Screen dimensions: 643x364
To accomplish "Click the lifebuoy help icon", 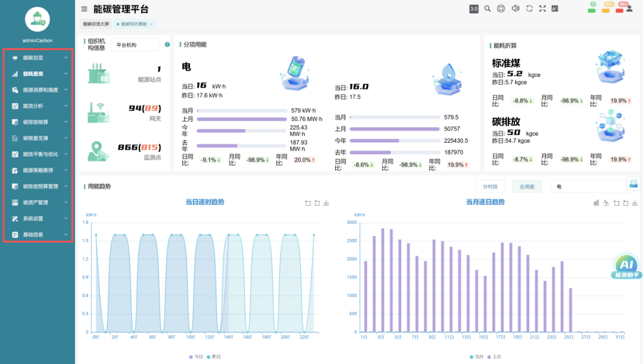I will click(x=501, y=8).
